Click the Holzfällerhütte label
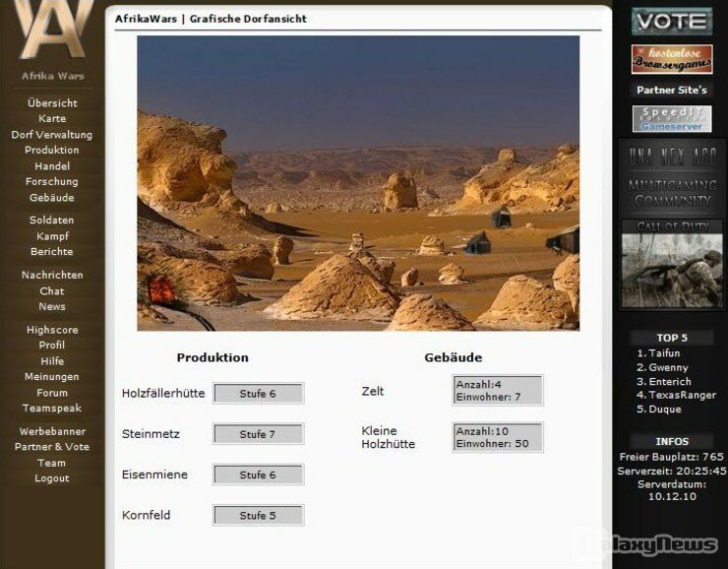The image size is (728, 569). coord(163,394)
